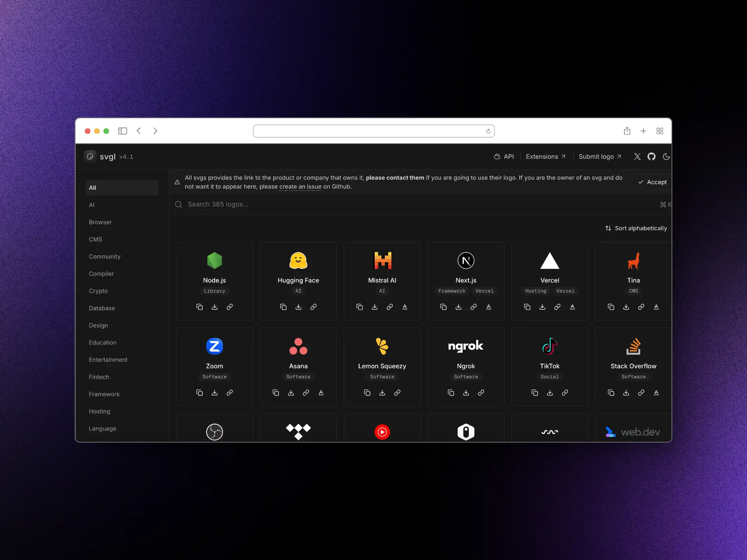Show the Asana wordmark version
The width and height of the screenshot is (747, 560).
click(x=321, y=393)
